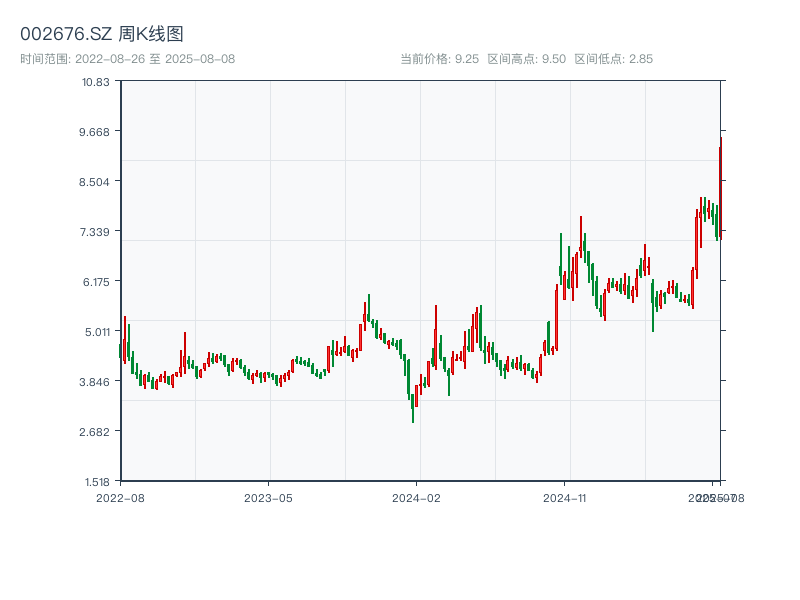Click the 区间高点 9.50 label
800x600 pixels.
pos(527,59)
